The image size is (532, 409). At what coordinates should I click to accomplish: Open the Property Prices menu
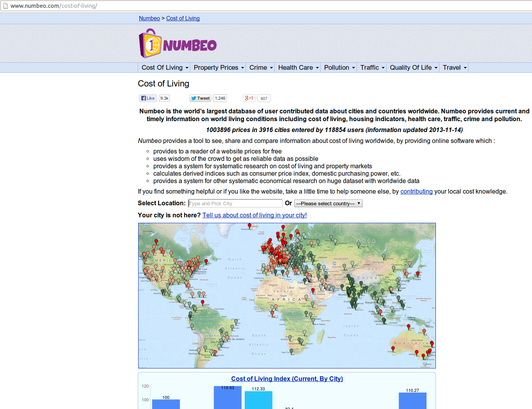pos(219,67)
